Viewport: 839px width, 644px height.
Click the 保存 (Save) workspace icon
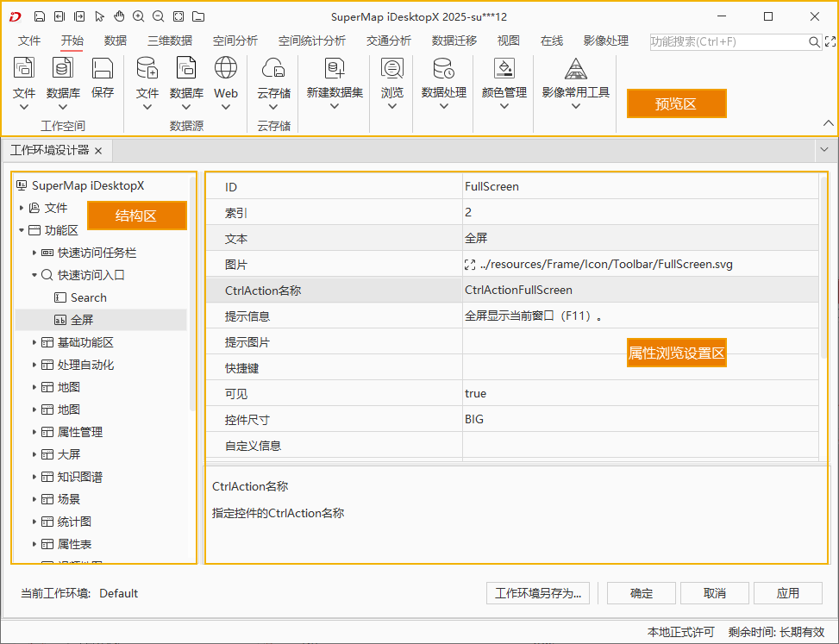click(x=103, y=69)
